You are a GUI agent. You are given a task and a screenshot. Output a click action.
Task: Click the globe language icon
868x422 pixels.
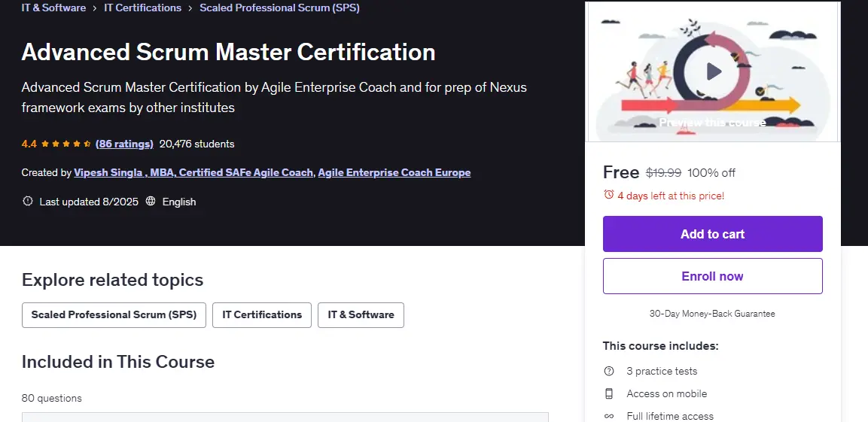(151, 202)
